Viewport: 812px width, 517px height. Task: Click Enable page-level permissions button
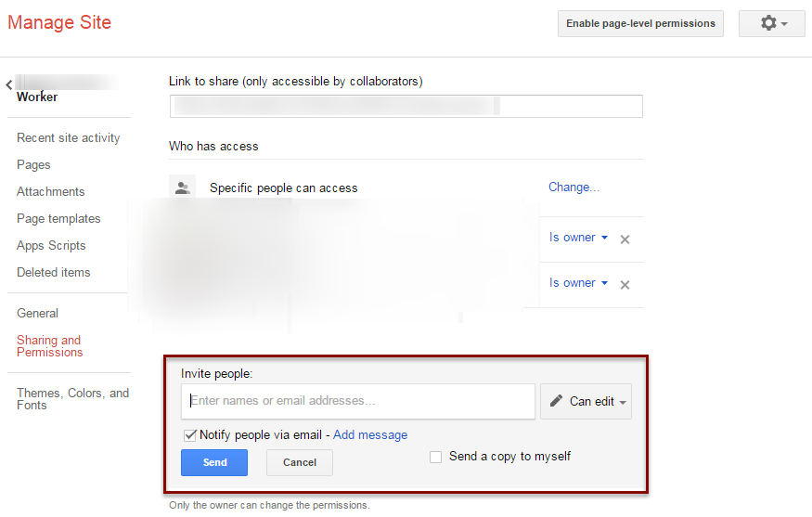pos(640,23)
